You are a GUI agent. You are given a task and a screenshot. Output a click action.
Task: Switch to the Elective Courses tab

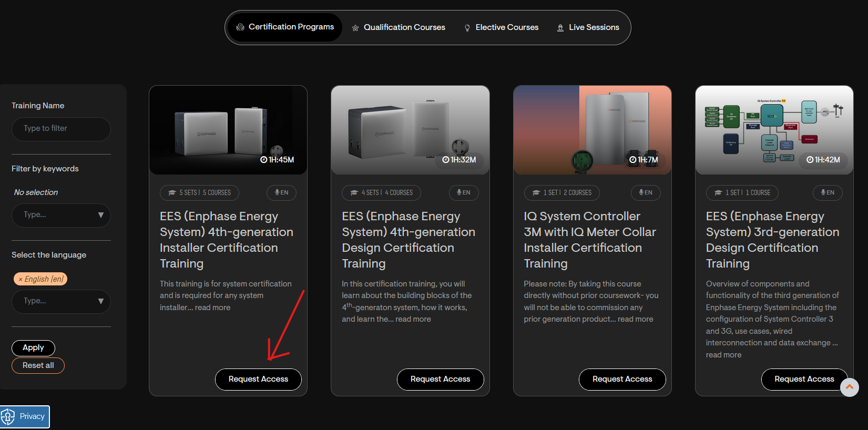(501, 27)
